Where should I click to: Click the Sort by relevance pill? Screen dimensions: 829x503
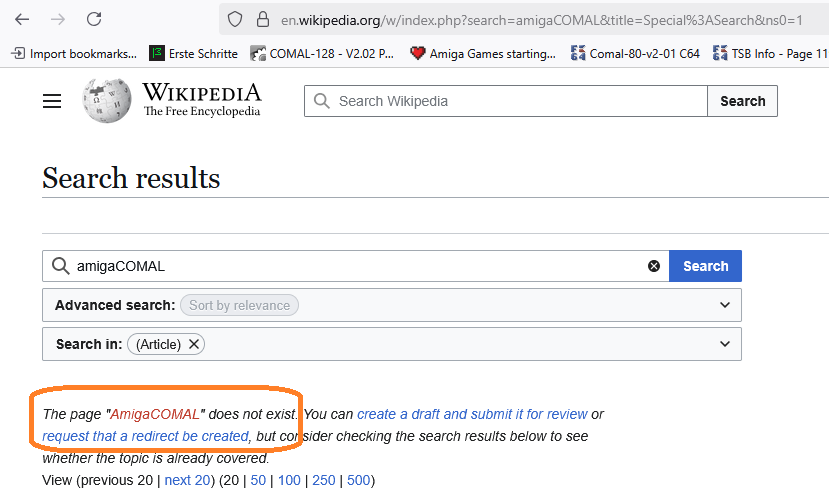(x=240, y=305)
